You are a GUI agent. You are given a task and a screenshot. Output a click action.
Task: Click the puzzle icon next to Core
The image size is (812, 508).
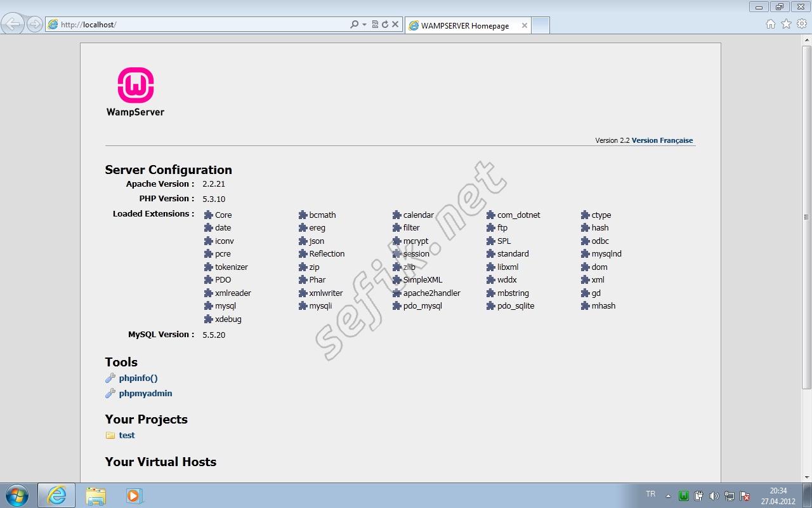coord(209,215)
